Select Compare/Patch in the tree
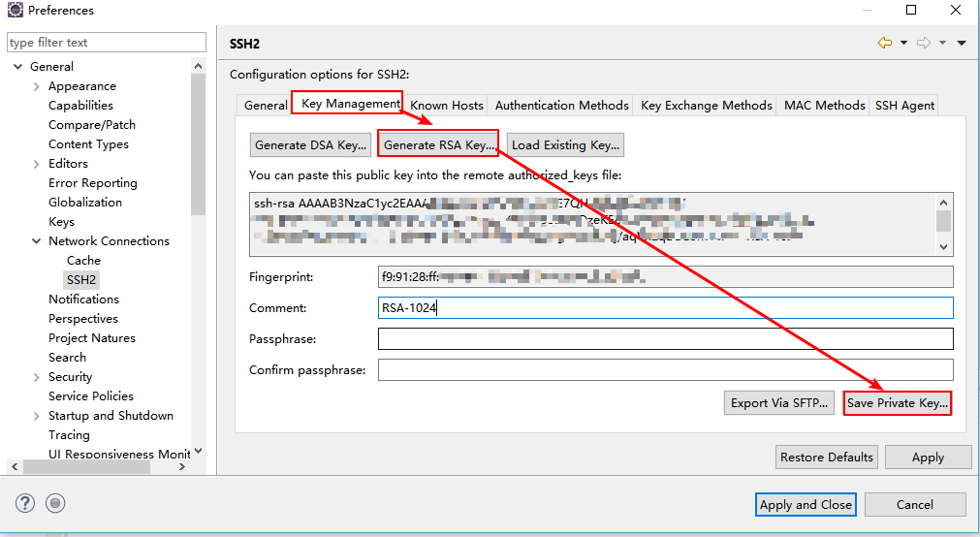The image size is (980, 537). click(x=92, y=124)
